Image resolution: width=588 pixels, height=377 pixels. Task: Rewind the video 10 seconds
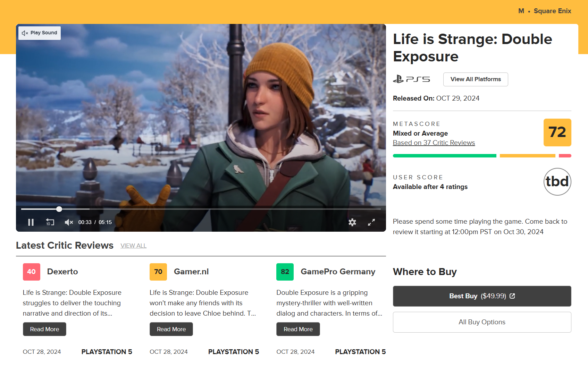50,222
